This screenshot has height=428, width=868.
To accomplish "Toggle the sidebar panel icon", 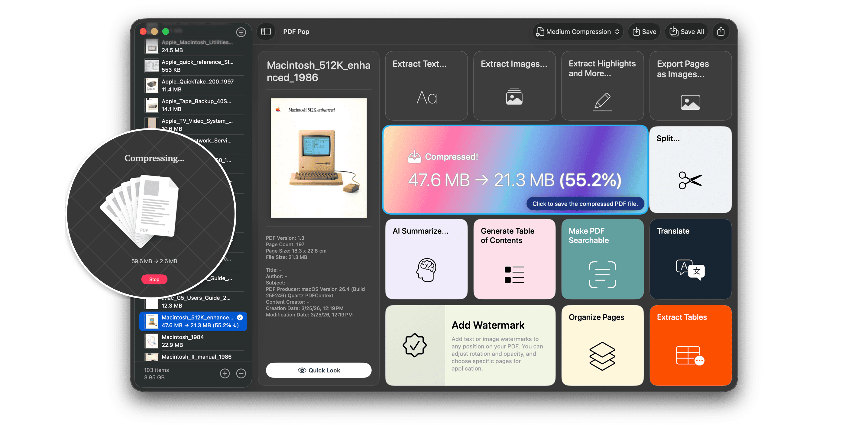I will pos(266,32).
